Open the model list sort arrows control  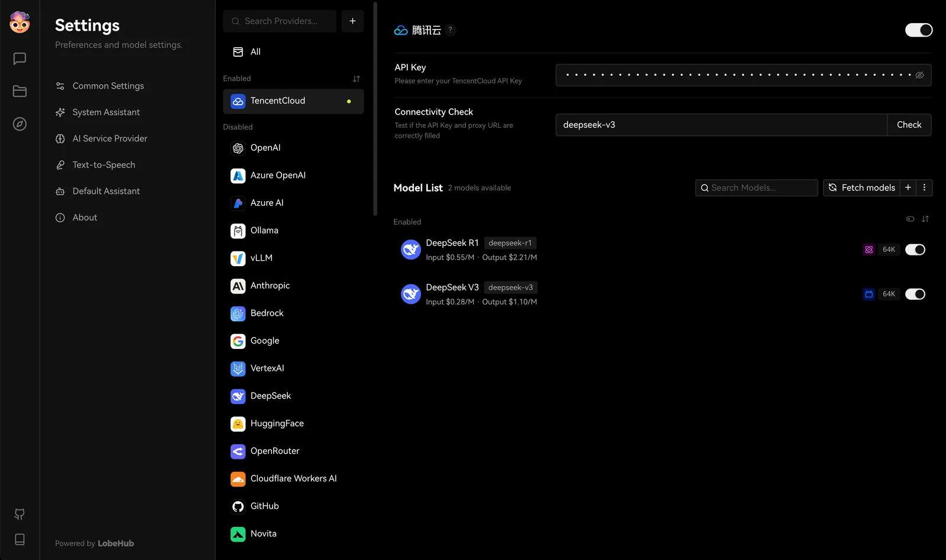[x=926, y=219]
